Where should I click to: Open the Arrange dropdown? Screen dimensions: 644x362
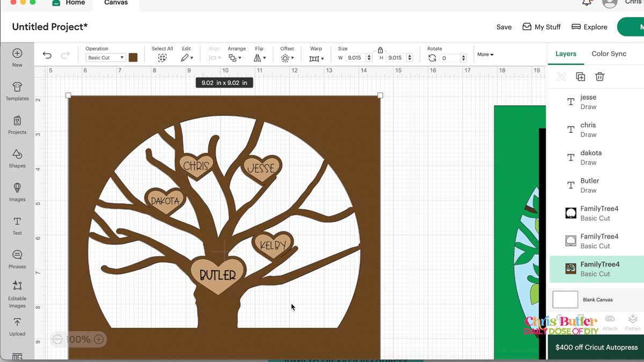tap(235, 58)
